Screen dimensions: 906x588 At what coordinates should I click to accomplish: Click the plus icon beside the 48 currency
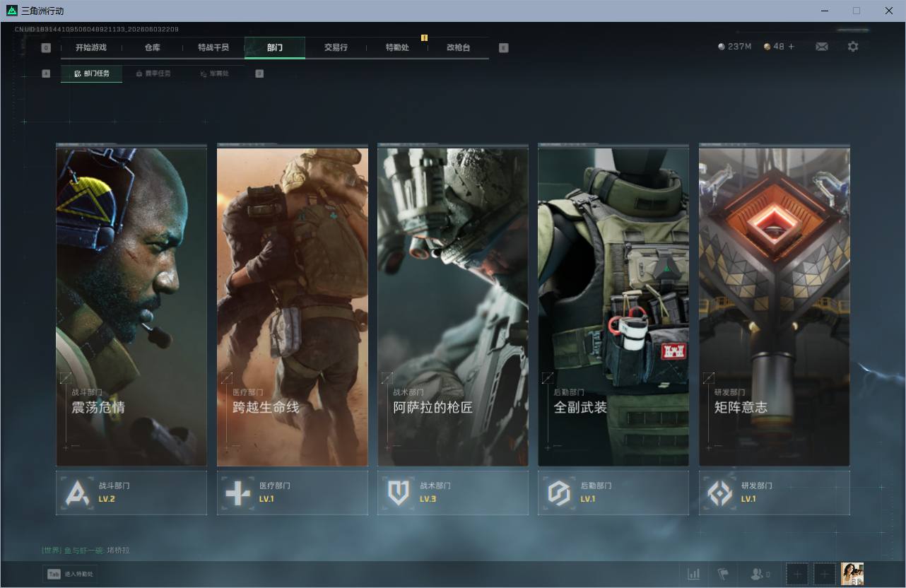(x=791, y=47)
